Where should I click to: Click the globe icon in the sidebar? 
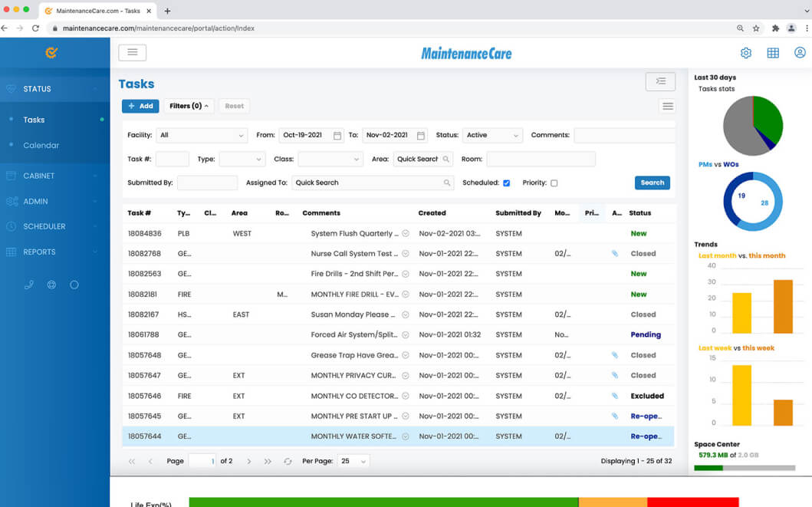(x=51, y=285)
